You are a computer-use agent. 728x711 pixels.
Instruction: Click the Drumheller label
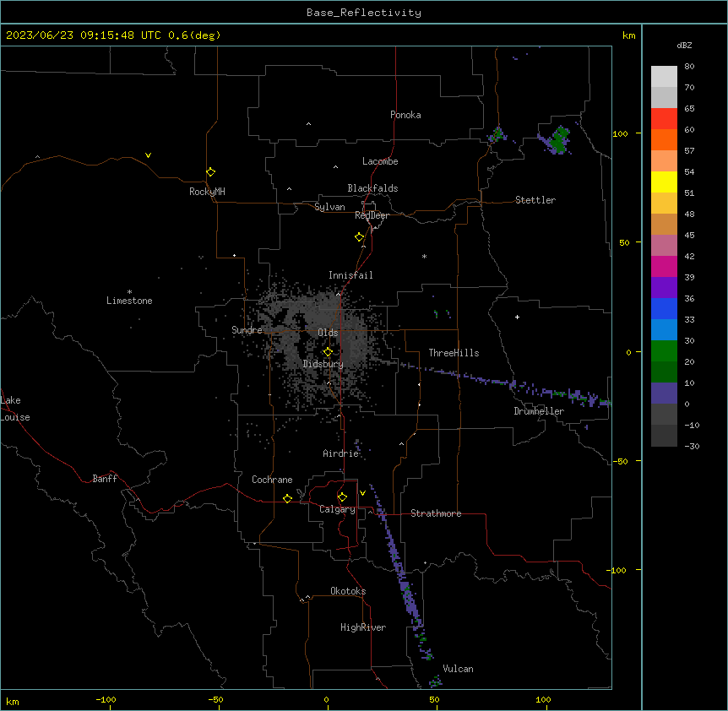coord(539,411)
